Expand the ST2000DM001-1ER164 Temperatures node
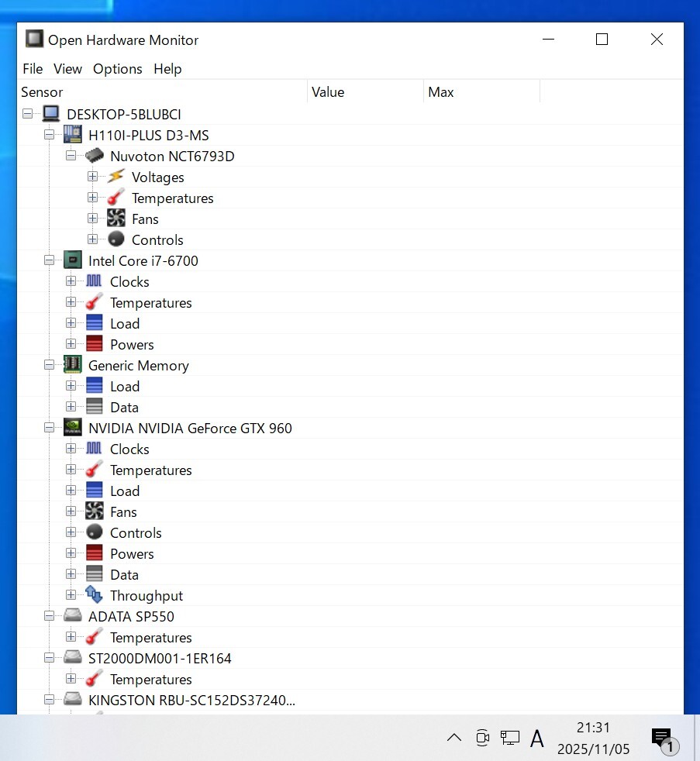Screen dimensions: 700x761 71,680
